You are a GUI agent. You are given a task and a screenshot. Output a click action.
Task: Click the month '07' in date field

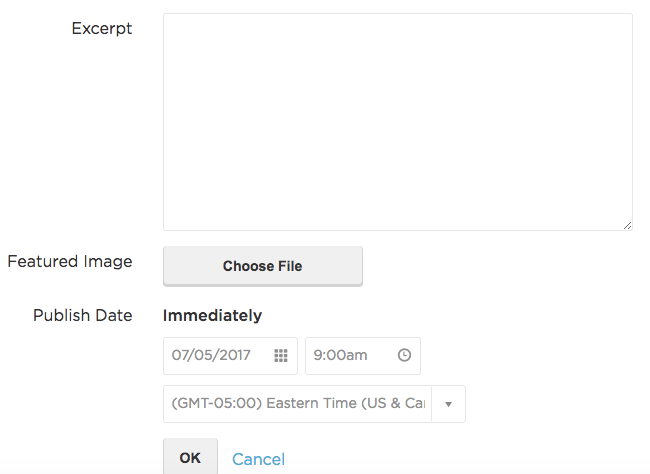[x=180, y=355]
